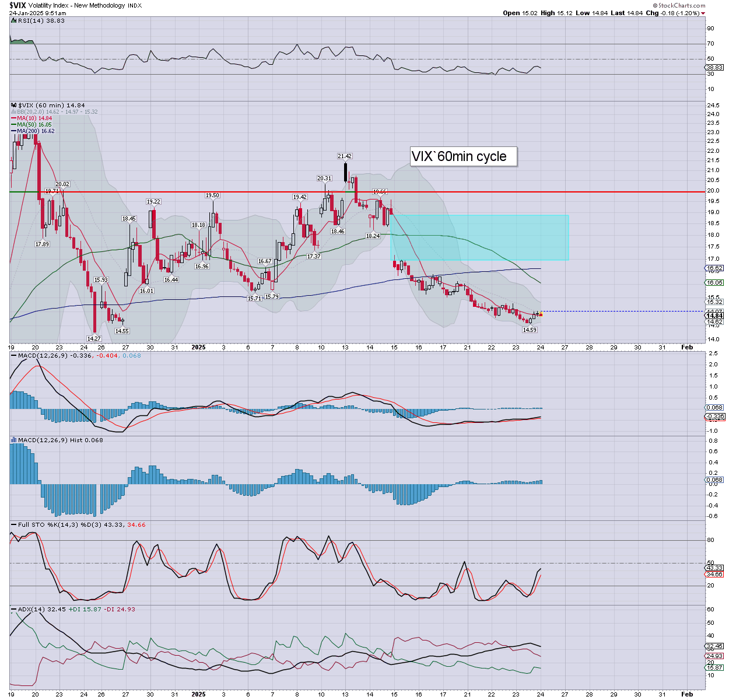Click the black line icon beside MACD(12,26,9)

[x=14, y=355]
